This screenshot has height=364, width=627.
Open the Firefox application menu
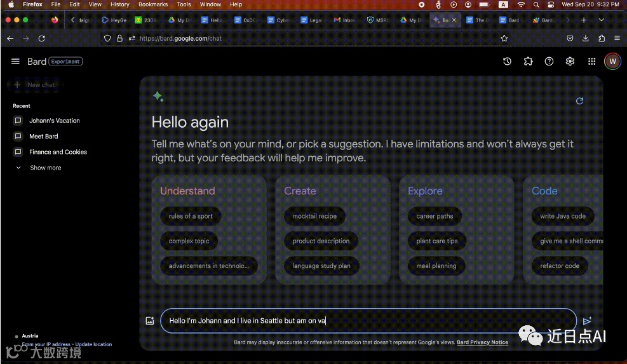[x=617, y=38]
